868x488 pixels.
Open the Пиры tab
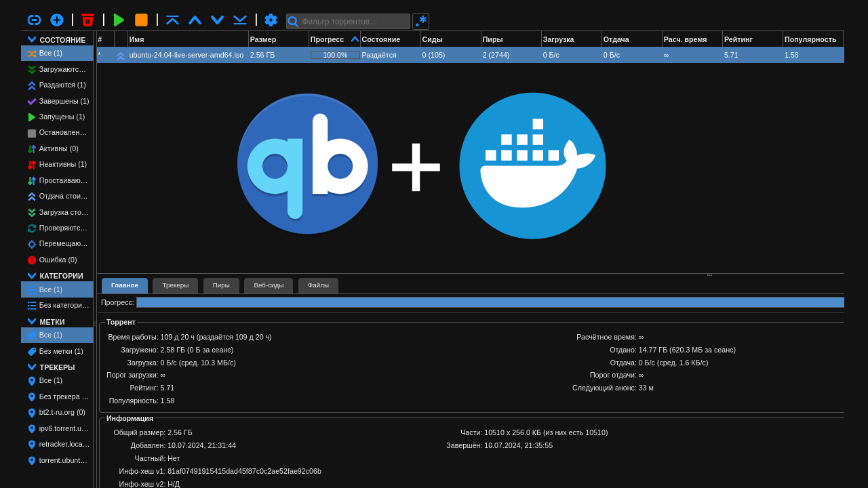pyautogui.click(x=221, y=285)
